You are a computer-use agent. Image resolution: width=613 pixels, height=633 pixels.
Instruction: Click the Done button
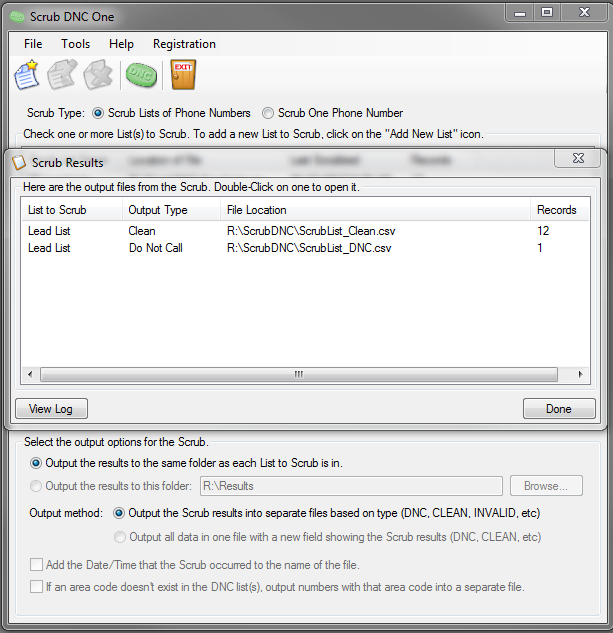(559, 409)
